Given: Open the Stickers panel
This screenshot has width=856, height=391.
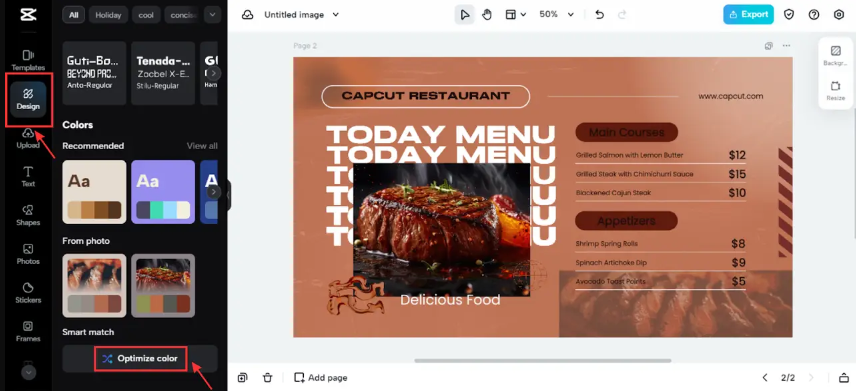Looking at the screenshot, I should [28, 293].
